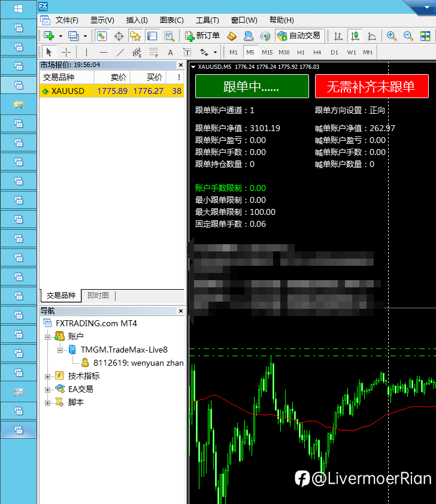Open the Windows Start button

pyautogui.click(x=19, y=9)
